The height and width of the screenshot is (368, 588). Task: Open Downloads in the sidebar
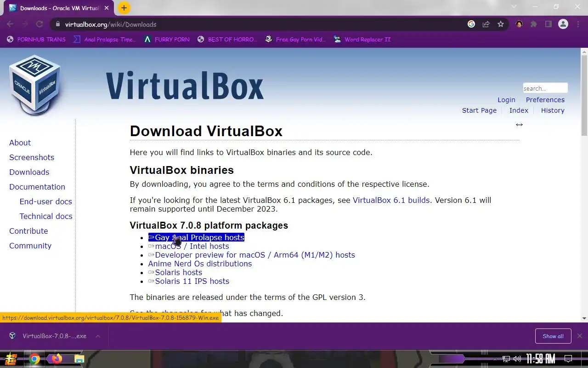tap(29, 172)
